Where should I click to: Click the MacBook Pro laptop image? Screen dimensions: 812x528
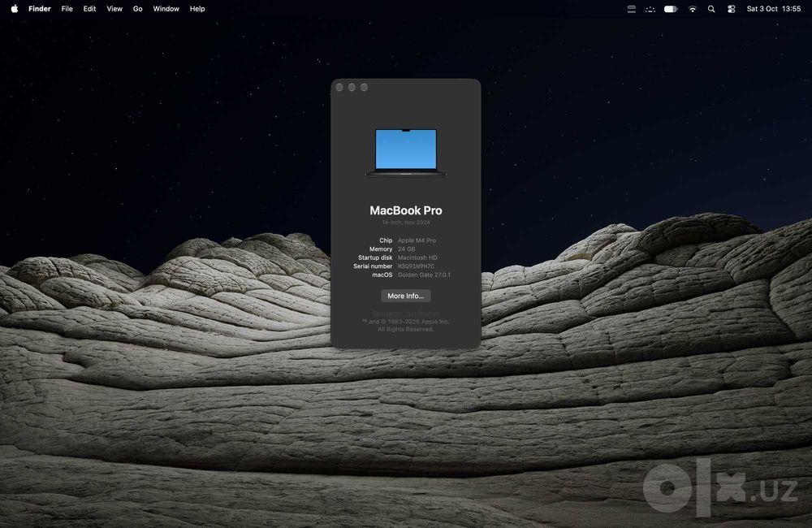click(x=406, y=153)
